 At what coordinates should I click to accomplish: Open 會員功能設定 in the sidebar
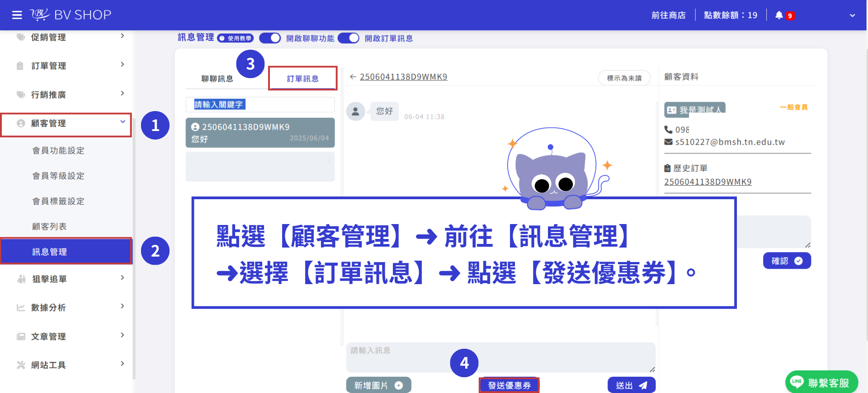pos(58,150)
